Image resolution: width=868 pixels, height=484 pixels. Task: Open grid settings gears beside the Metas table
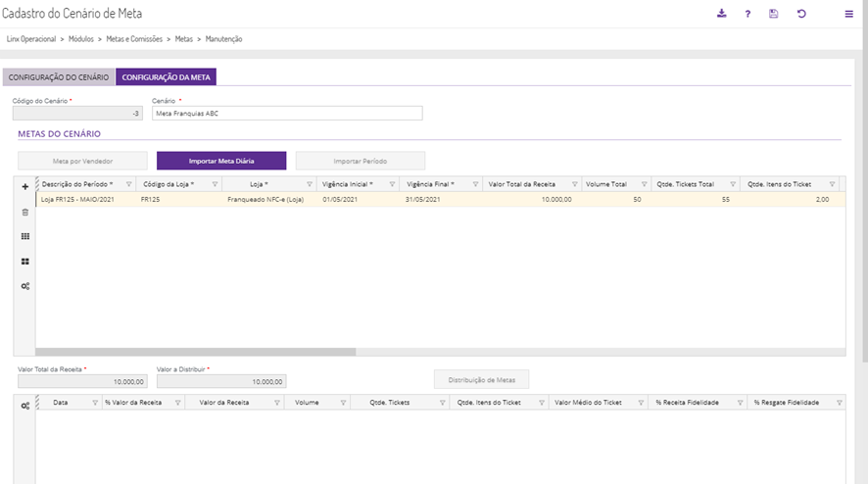tap(25, 286)
